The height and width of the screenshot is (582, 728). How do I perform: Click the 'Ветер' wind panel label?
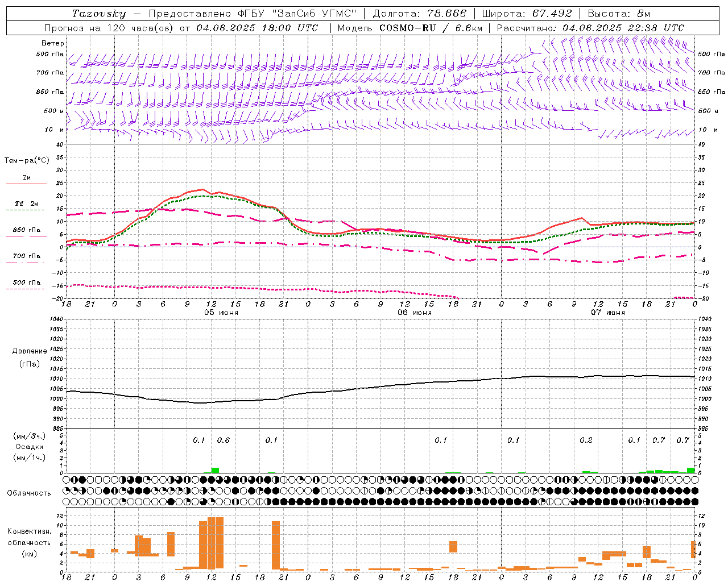(x=53, y=43)
